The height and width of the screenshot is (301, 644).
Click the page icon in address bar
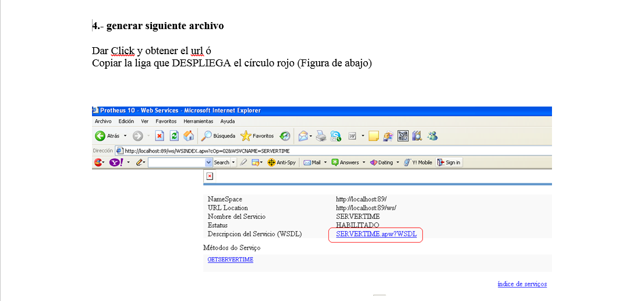tap(120, 151)
